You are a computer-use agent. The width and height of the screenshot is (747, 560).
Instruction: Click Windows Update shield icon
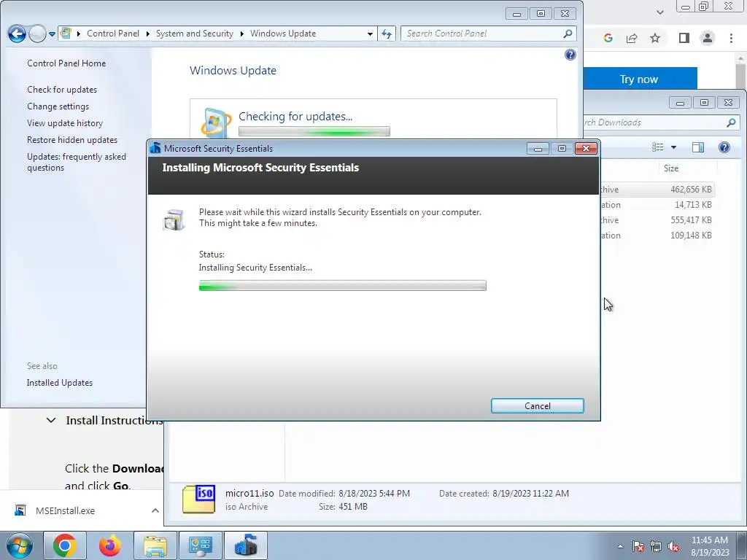click(215, 122)
